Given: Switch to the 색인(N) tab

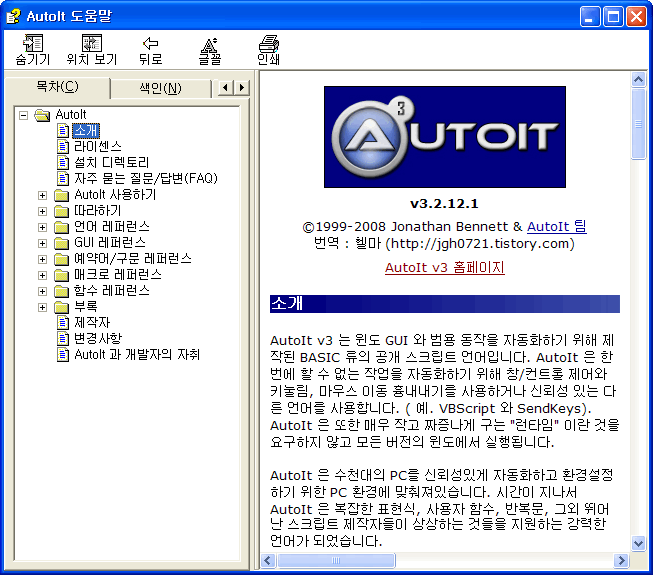Looking at the screenshot, I should [160, 88].
